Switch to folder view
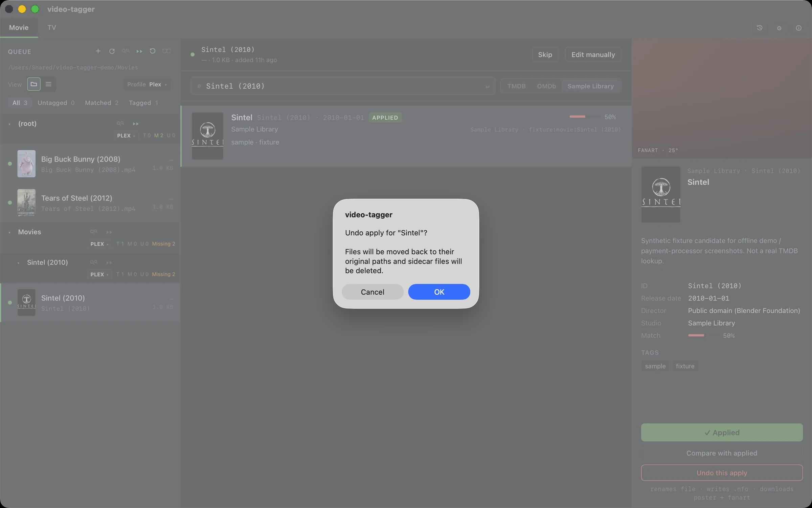812x508 pixels. 34,84
